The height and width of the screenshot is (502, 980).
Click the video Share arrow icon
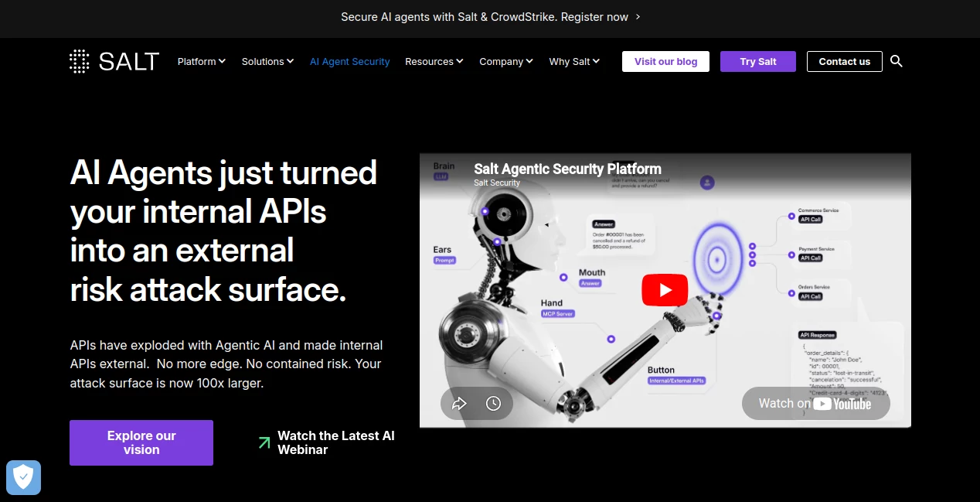pyautogui.click(x=459, y=403)
